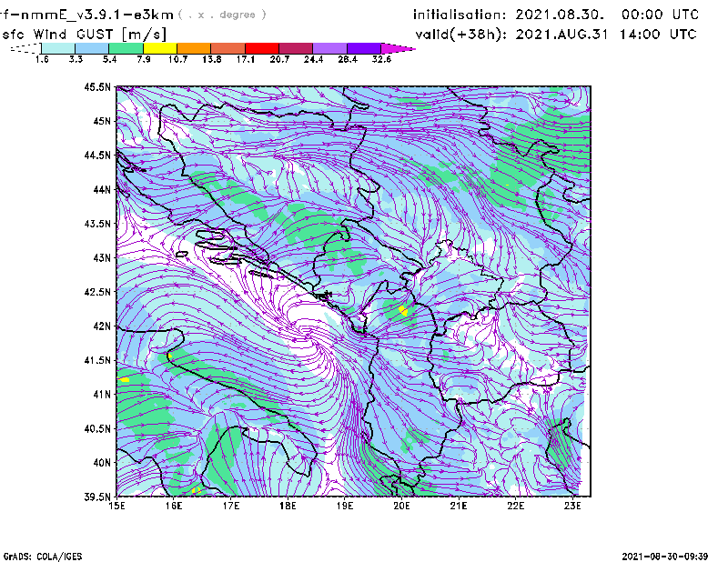
Task: Click the 17.1 colorbar value
Action: [x=245, y=59]
